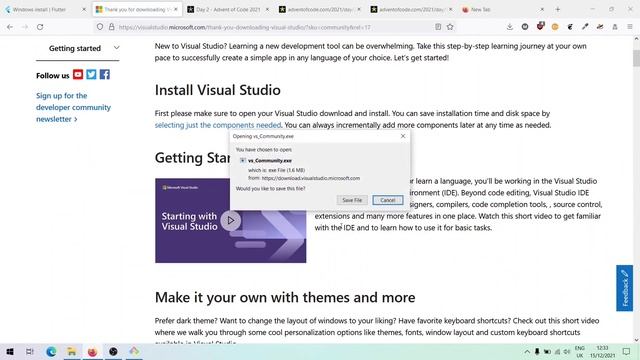Close the Windows install Flutter tab
Screen dimensions: 640x360
coord(84,9)
